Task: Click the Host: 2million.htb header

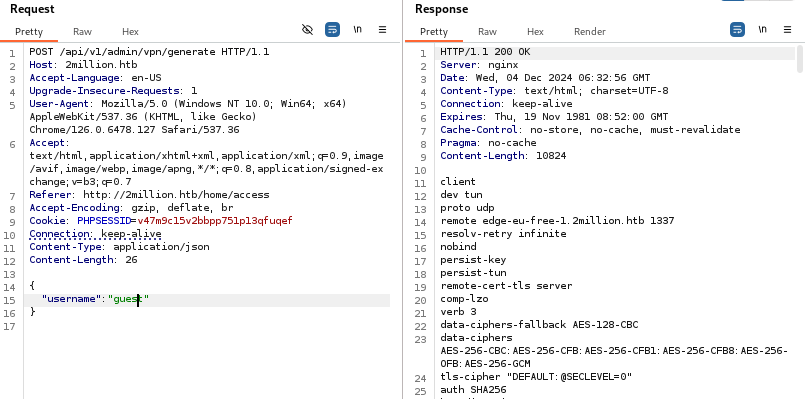Action: point(83,65)
